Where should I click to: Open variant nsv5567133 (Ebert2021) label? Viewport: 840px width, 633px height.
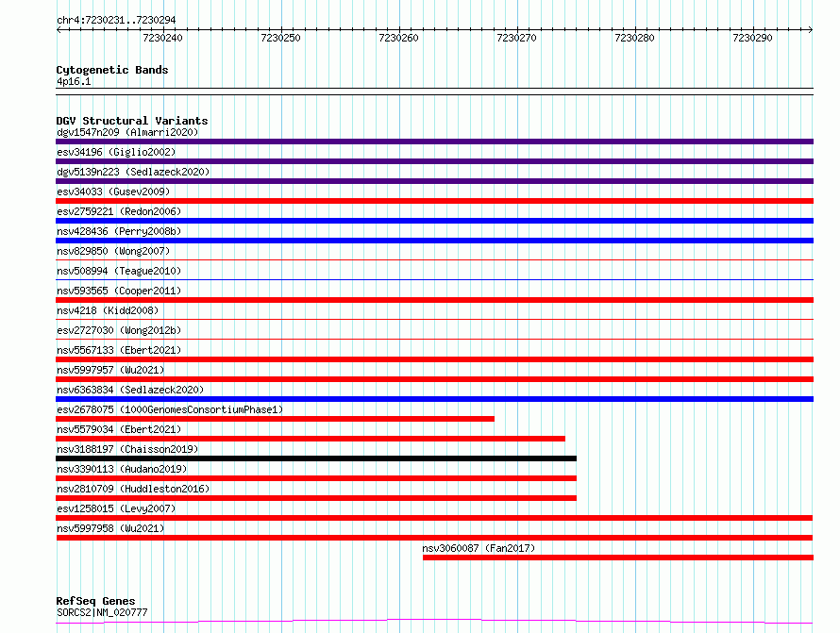pyautogui.click(x=119, y=350)
